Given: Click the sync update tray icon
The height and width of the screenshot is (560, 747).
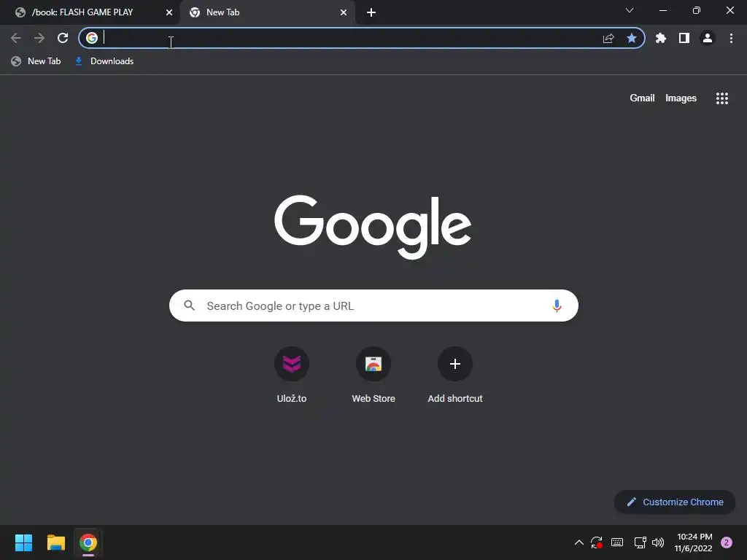Looking at the screenshot, I should tap(597, 542).
